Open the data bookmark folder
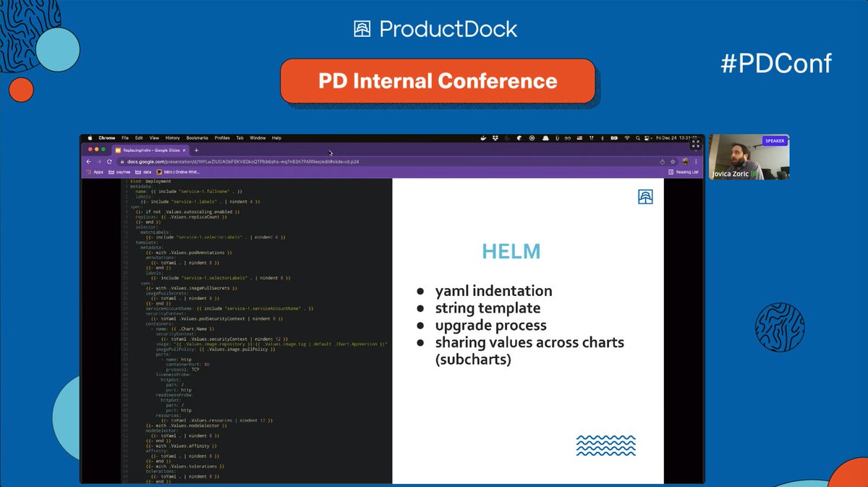The height and width of the screenshot is (487, 868). (x=142, y=172)
